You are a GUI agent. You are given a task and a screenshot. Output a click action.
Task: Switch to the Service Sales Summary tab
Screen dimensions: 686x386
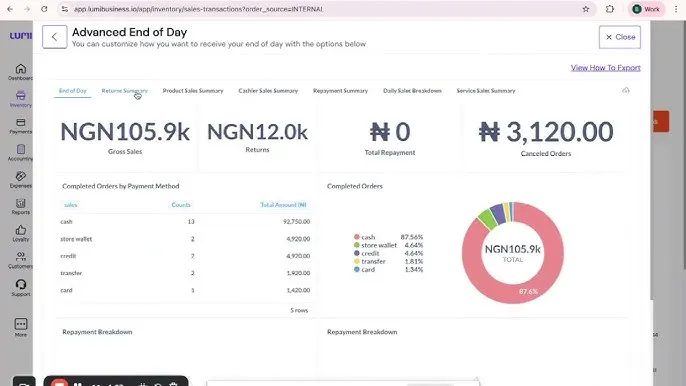coord(486,91)
